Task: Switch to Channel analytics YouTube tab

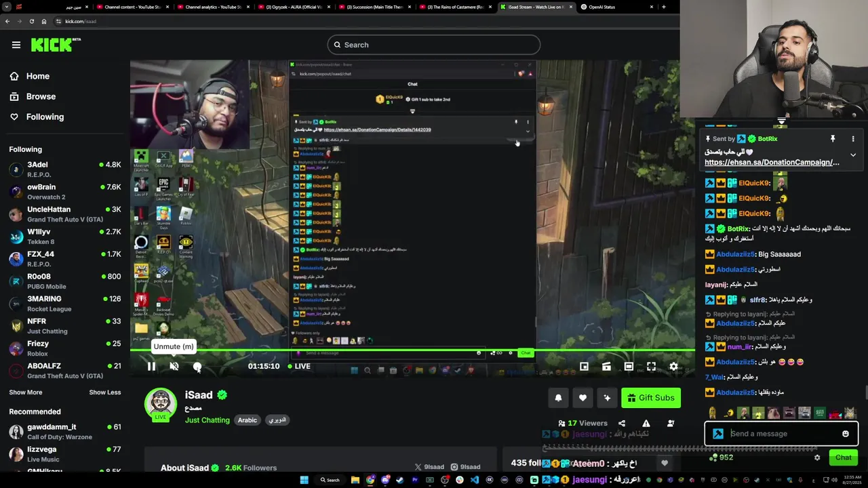Action: (x=212, y=7)
